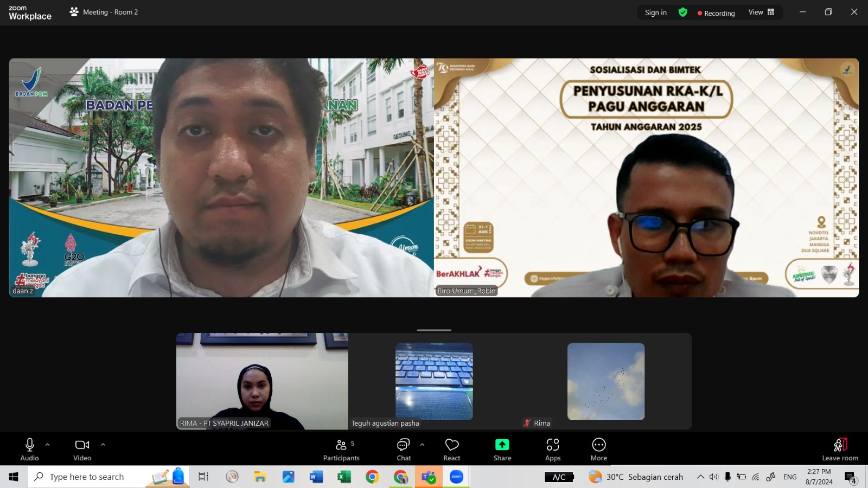Open the React emoji menu
This screenshot has width=868, height=488.
point(451,450)
